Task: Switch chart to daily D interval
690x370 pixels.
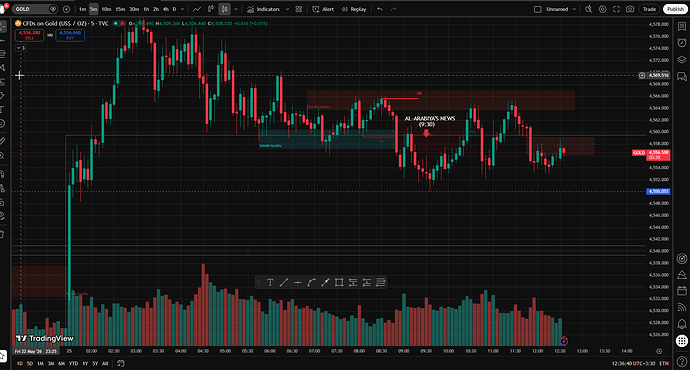Action: click(x=174, y=9)
